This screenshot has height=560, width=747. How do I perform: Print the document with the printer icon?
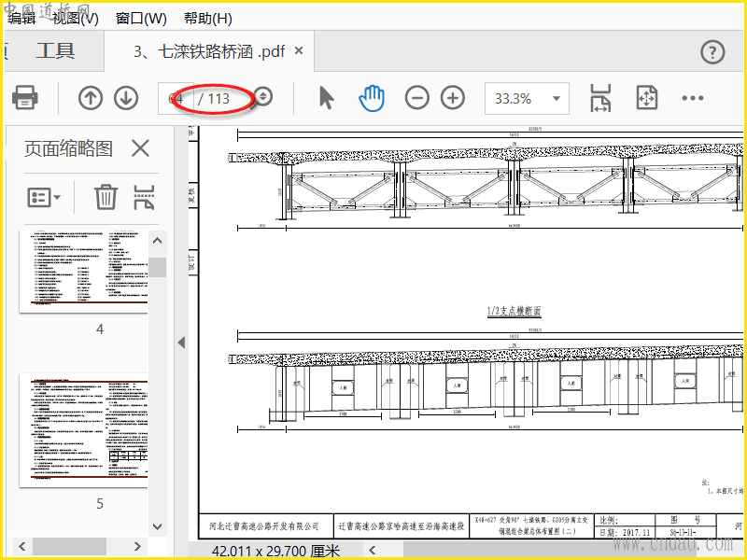[25, 98]
